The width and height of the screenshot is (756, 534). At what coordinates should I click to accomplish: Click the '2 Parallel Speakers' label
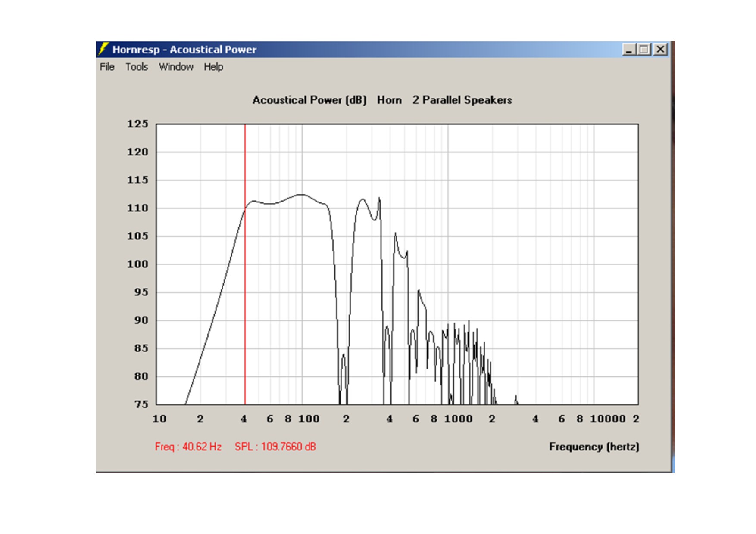tap(462, 100)
